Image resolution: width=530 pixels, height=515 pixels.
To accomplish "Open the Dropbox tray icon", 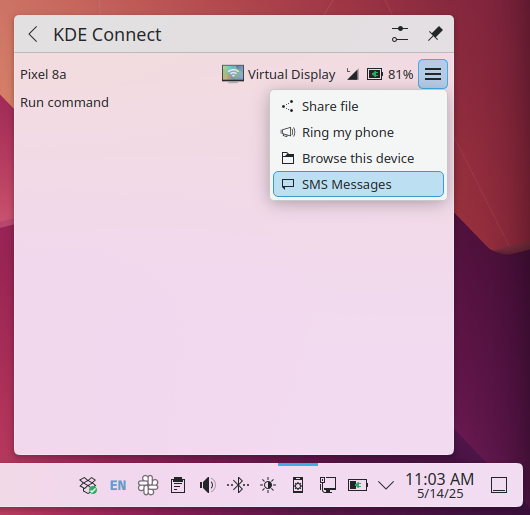I will pyautogui.click(x=88, y=485).
